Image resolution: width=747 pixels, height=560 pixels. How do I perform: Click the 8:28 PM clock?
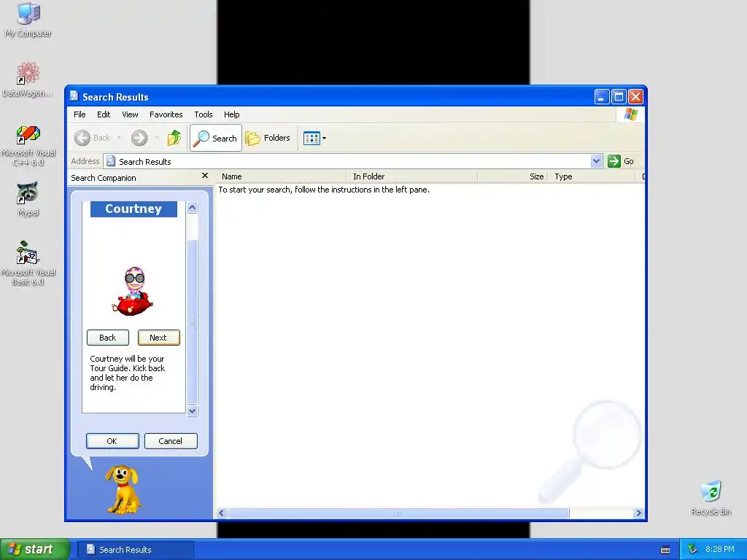coord(720,550)
